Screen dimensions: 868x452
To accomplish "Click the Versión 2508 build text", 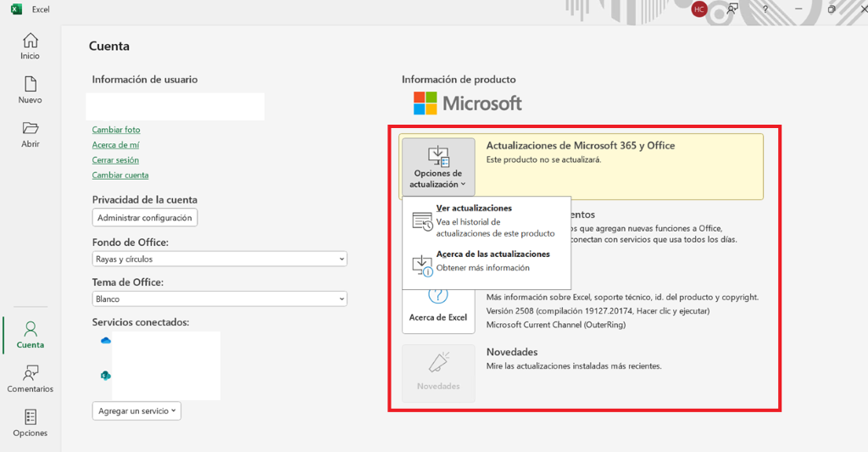I will click(598, 310).
